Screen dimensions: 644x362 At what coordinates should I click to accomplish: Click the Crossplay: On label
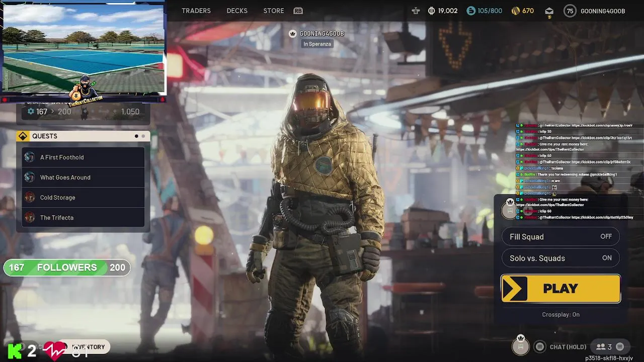[560, 315]
